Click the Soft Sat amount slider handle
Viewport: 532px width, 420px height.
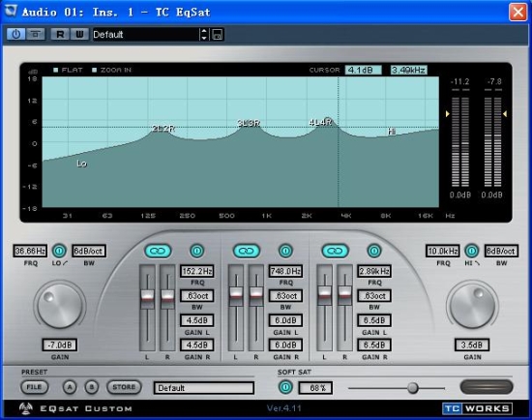[413, 388]
